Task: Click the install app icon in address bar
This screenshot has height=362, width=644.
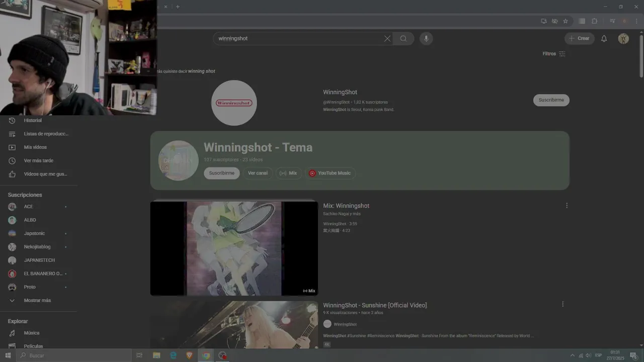Action: pyautogui.click(x=544, y=21)
